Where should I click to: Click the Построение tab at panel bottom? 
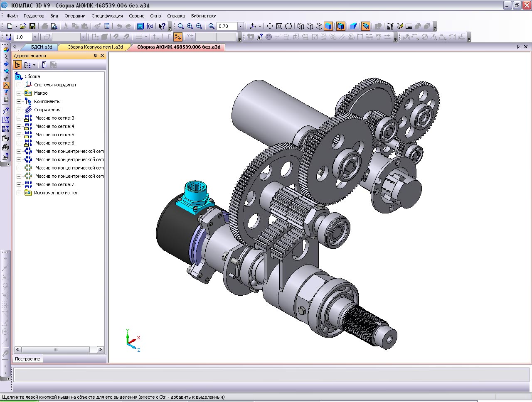tap(27, 359)
